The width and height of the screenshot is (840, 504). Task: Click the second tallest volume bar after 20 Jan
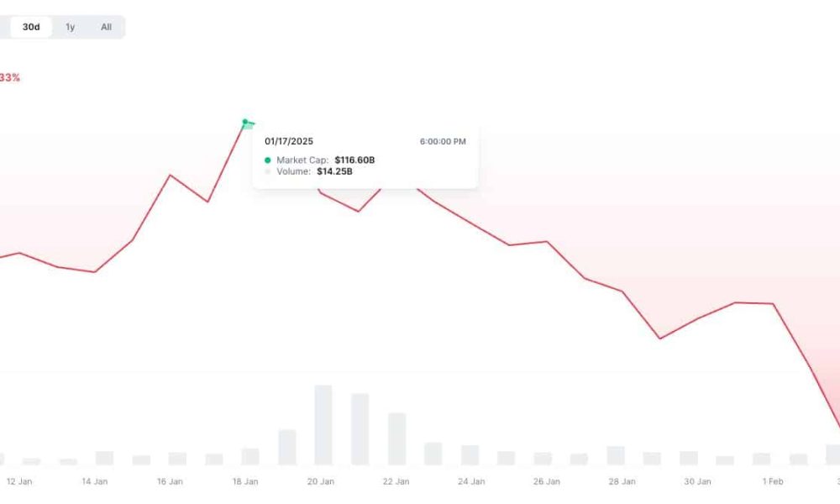[x=360, y=429]
